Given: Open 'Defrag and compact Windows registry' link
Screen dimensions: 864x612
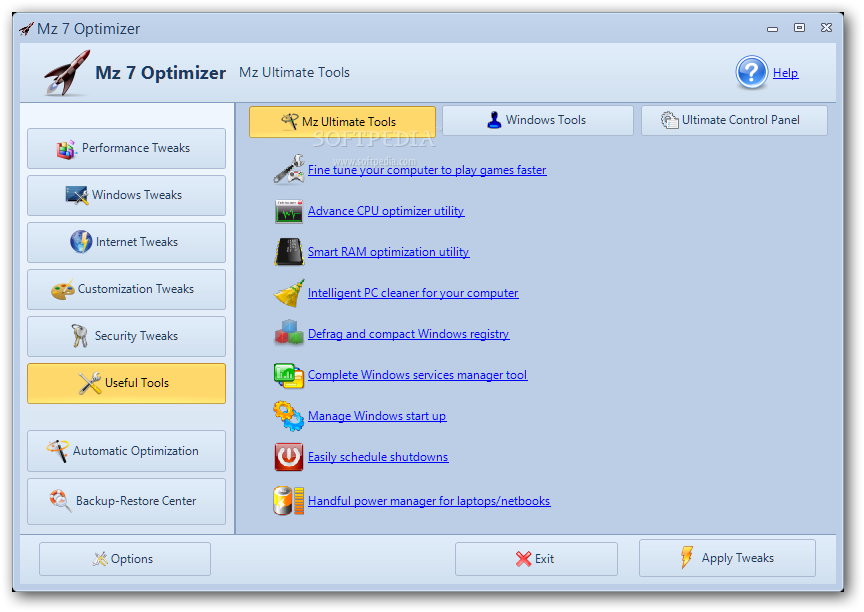Looking at the screenshot, I should 408,334.
